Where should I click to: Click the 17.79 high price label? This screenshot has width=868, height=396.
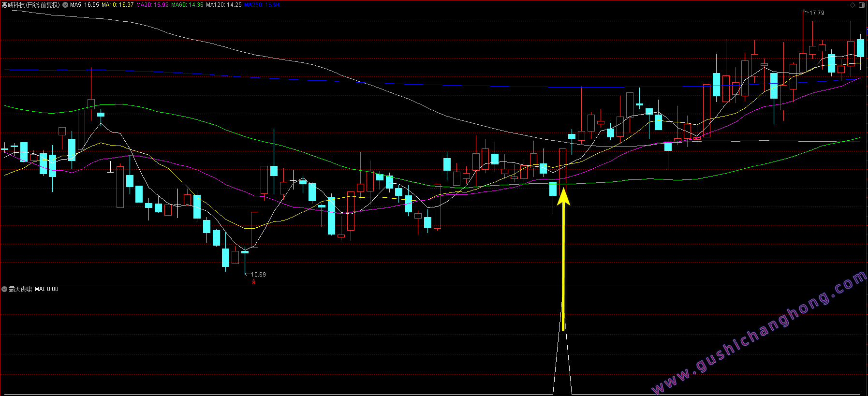(817, 13)
